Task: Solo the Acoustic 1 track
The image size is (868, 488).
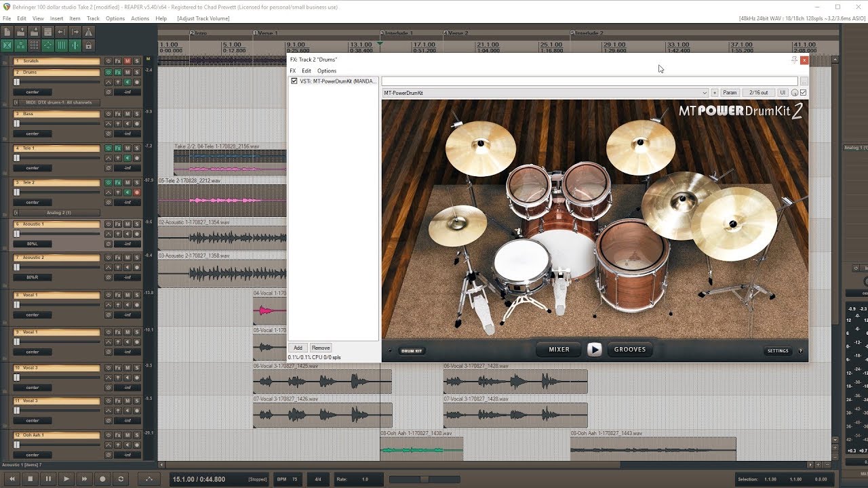Action: [137, 224]
